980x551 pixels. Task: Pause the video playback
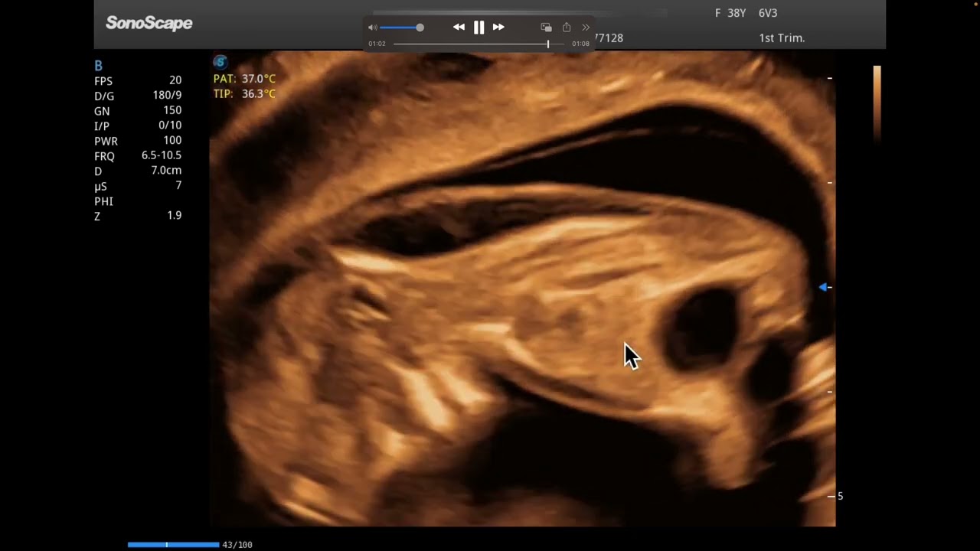pyautogui.click(x=479, y=28)
